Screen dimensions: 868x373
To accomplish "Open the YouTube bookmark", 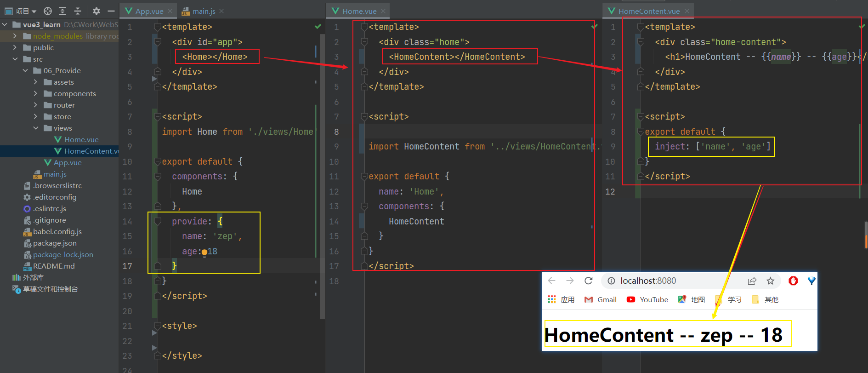I will (647, 299).
